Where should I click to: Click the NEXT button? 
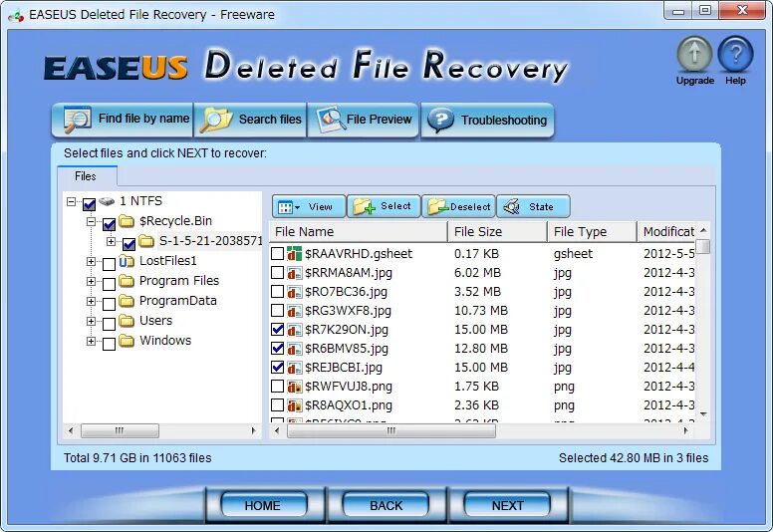point(507,505)
